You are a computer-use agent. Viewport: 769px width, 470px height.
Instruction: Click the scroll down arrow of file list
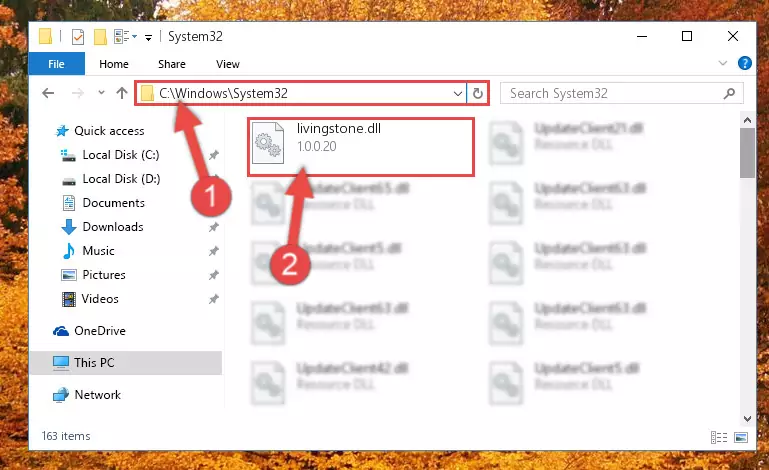(x=747, y=419)
